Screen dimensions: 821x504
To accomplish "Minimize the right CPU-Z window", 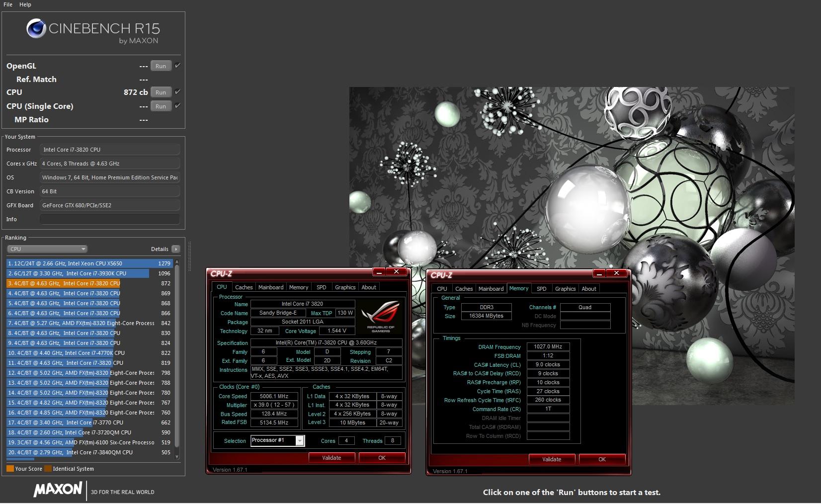I will (x=599, y=273).
